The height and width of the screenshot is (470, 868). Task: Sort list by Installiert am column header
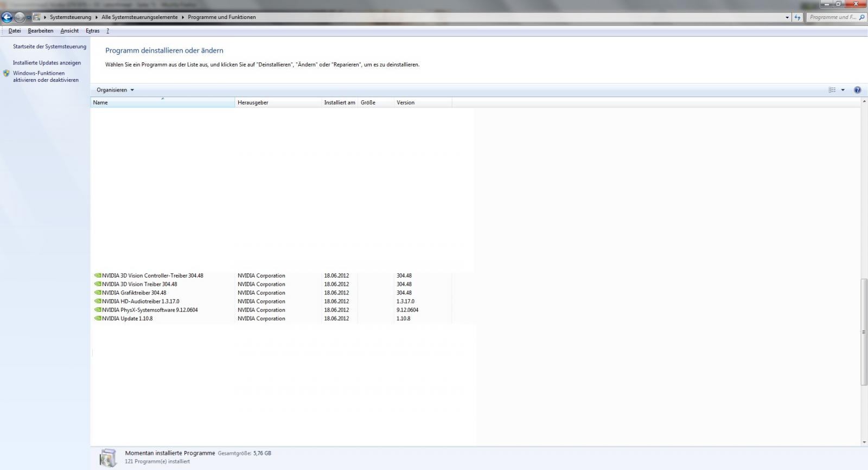[x=340, y=102]
